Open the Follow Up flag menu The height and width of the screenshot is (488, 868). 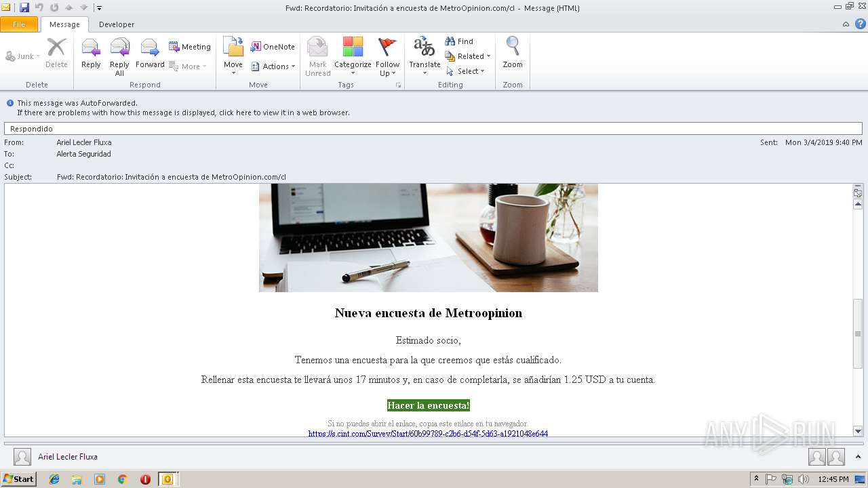(387, 57)
